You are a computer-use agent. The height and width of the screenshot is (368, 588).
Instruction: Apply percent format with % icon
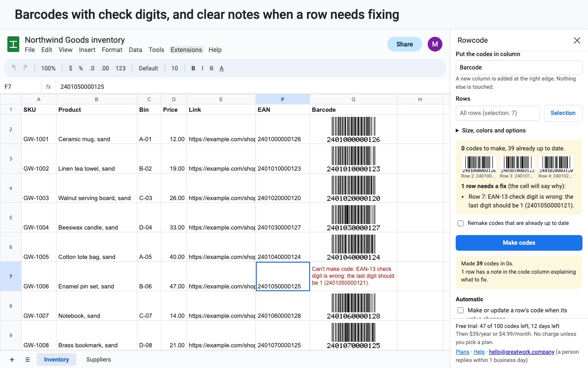tap(81, 68)
